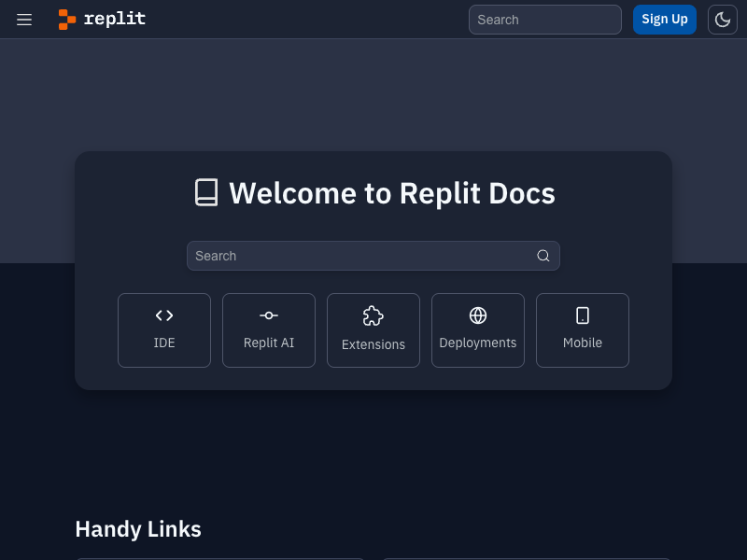
Task: Open the Extensions docs card
Action: pyautogui.click(x=373, y=330)
